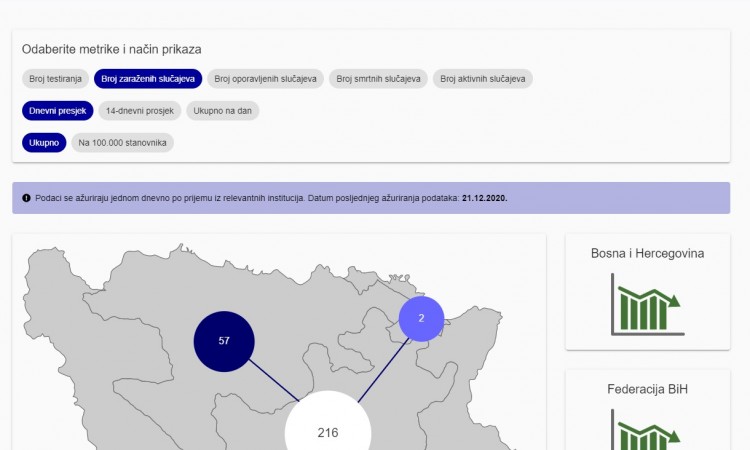The height and width of the screenshot is (450, 750).
Task: Click the date 21.12.2020. in banner
Action: (x=485, y=198)
